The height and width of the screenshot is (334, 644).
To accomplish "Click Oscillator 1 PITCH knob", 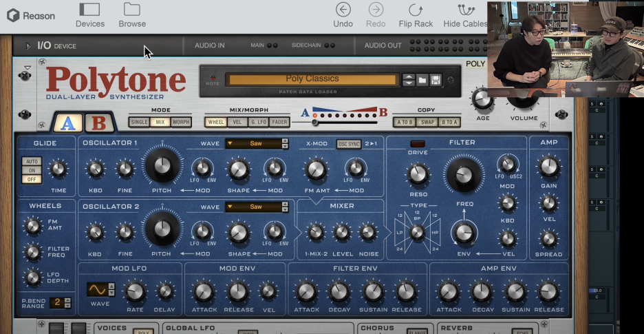I will (162, 165).
